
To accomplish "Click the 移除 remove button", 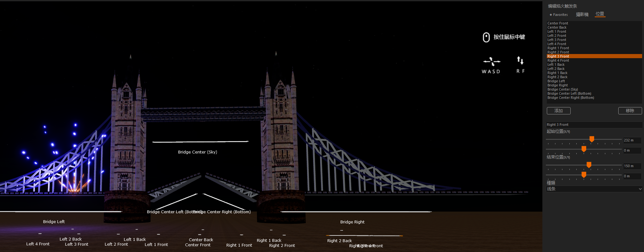I will pyautogui.click(x=630, y=111).
